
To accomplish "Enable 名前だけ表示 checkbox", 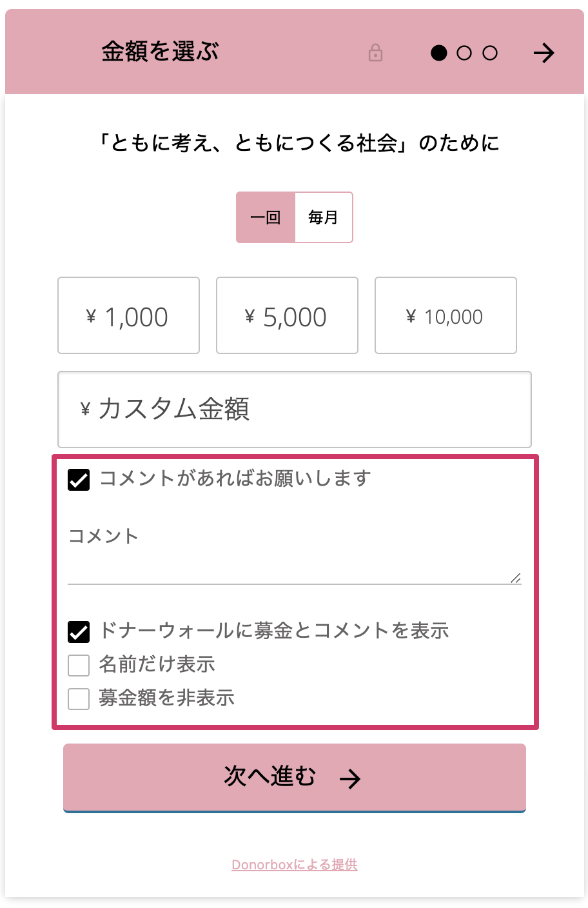I will click(x=79, y=666).
